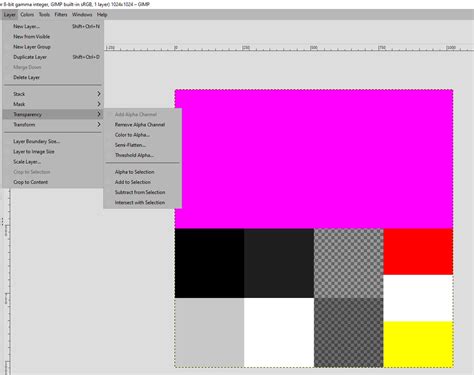Open the Layer menu
This screenshot has width=474, height=375.
(x=9, y=15)
